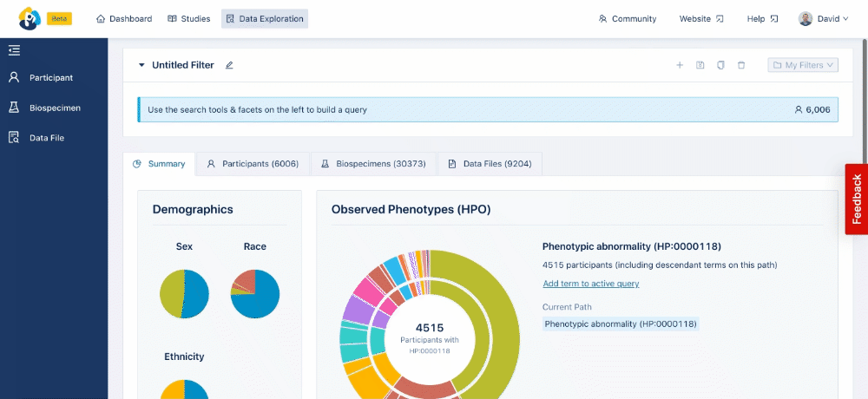Open the red Feedback side button
The image size is (868, 399).
click(x=857, y=199)
